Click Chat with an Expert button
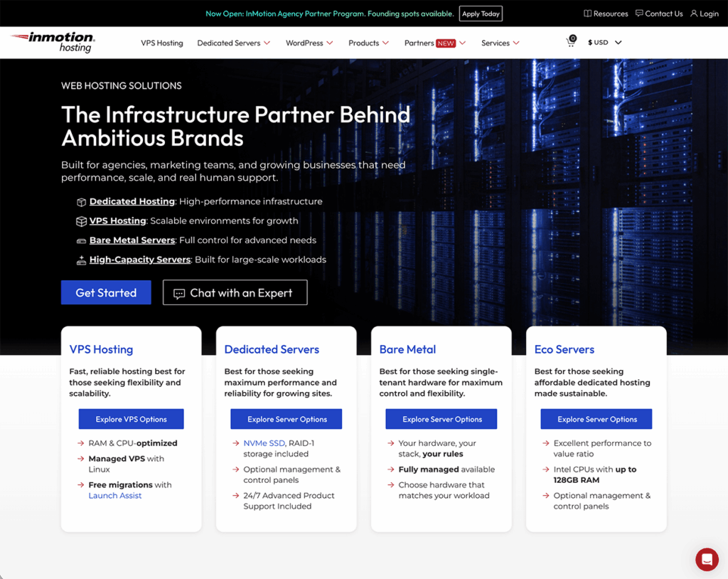The image size is (728, 579). (x=235, y=292)
